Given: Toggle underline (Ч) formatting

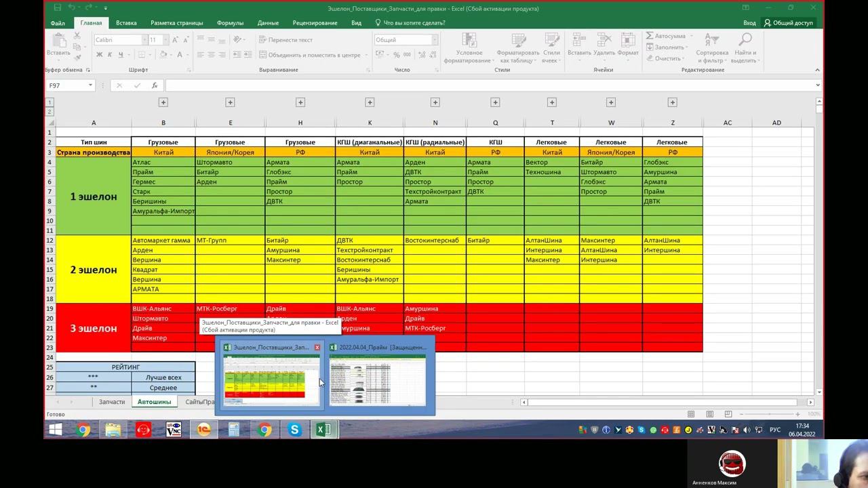Looking at the screenshot, I should pyautogui.click(x=121, y=55).
